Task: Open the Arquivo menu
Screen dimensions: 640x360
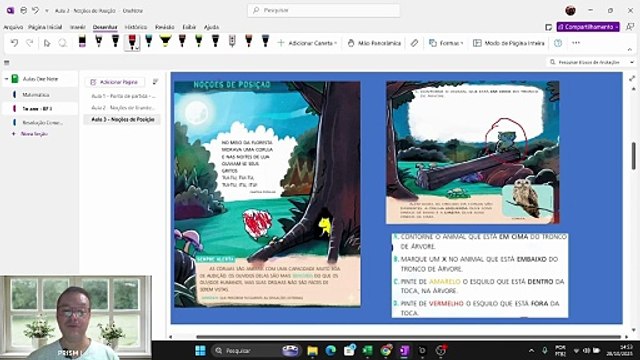Action: 13,27
